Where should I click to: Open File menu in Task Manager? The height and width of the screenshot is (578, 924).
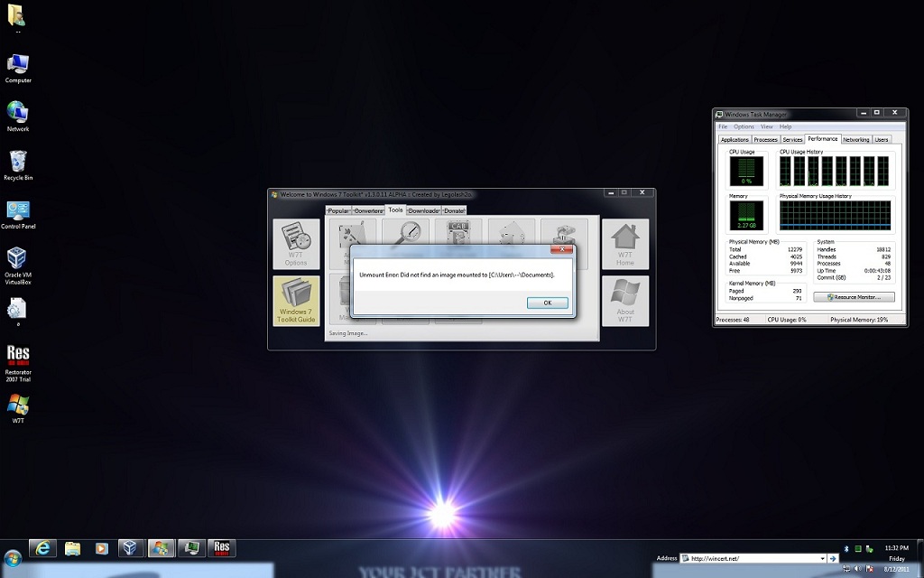click(x=723, y=126)
